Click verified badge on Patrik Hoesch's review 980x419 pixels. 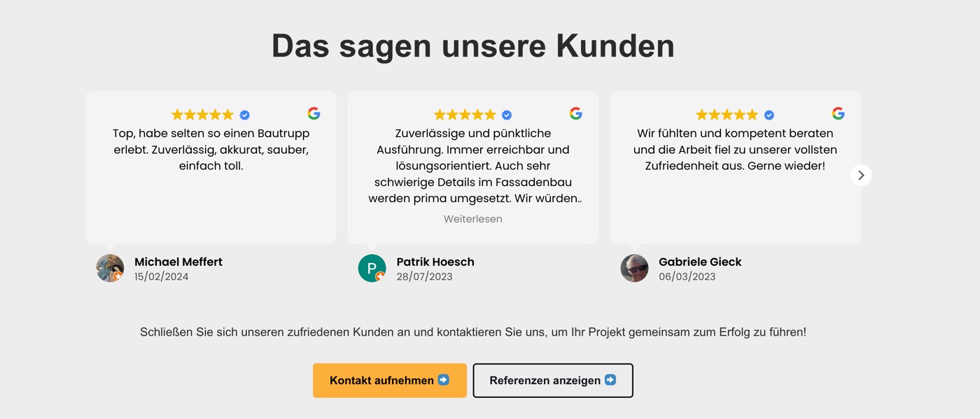click(x=507, y=115)
